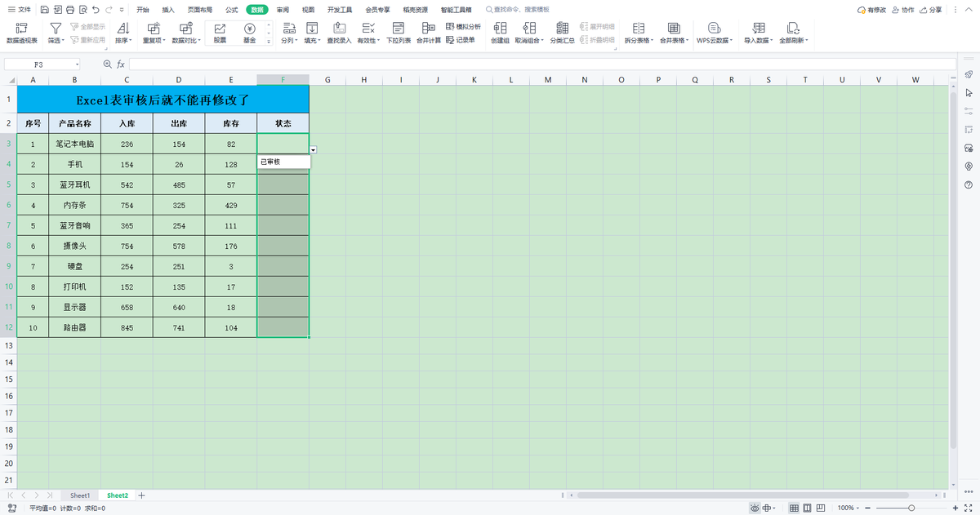The image size is (980, 515).
Task: Switch to the 审阅 ribbon tab
Action: point(283,10)
